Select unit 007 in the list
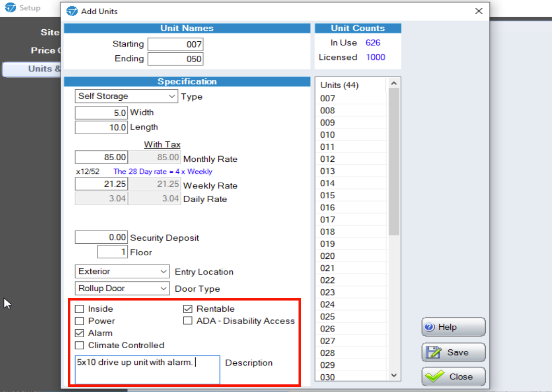The image size is (552, 392). [352, 98]
